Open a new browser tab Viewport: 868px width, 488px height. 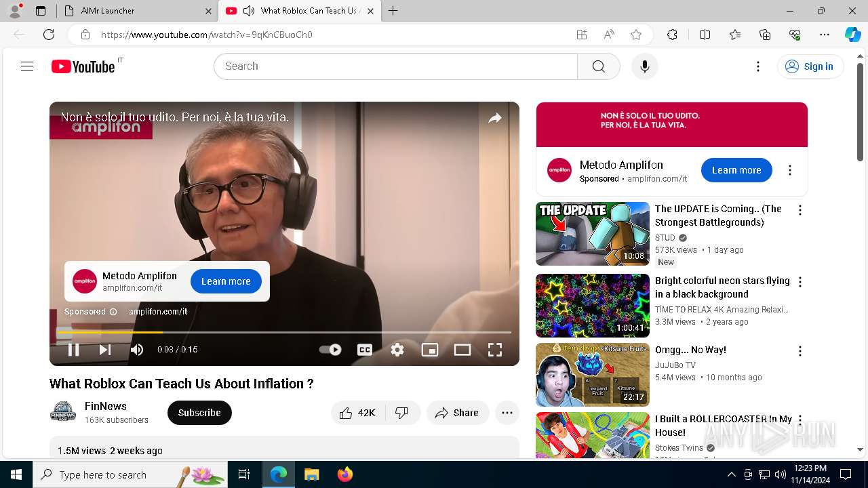(x=393, y=11)
